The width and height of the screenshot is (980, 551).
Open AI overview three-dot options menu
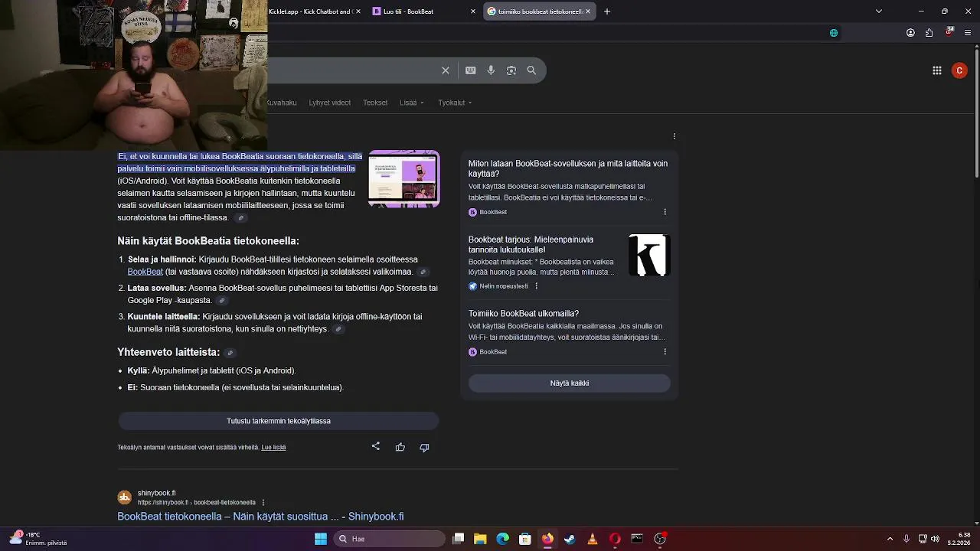click(x=674, y=136)
